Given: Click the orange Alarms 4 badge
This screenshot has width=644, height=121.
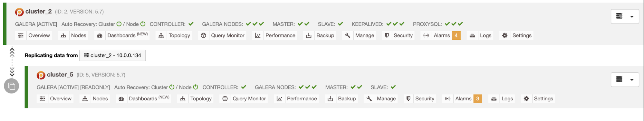Looking at the screenshot, I should [456, 35].
